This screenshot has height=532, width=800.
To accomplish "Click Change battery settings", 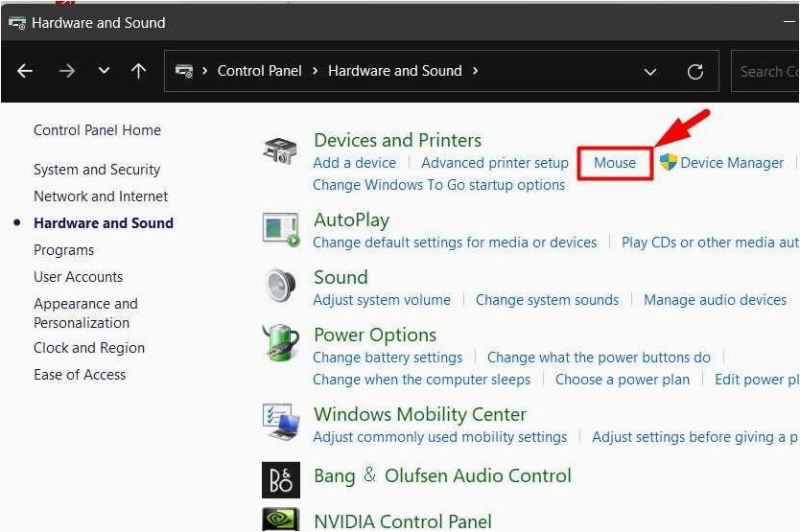I will tap(388, 358).
